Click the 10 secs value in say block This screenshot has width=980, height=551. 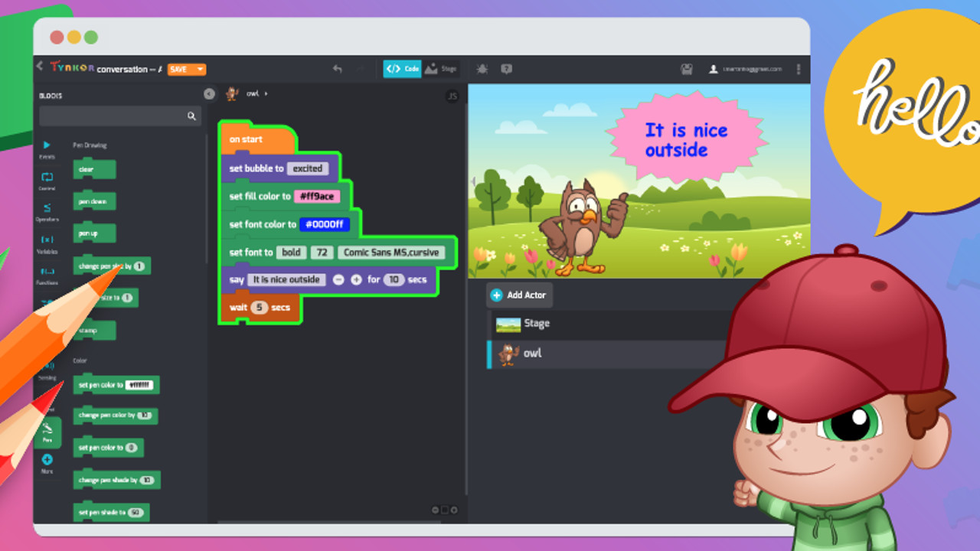(x=394, y=279)
